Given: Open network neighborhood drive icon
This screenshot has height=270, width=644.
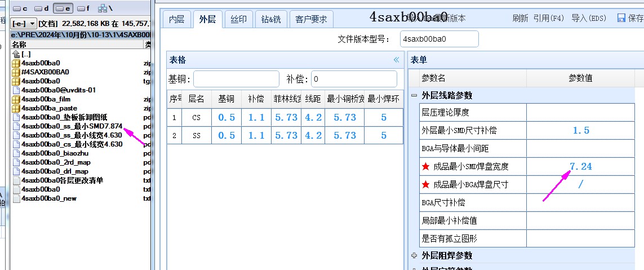Looking at the screenshot, I should [x=105, y=8].
